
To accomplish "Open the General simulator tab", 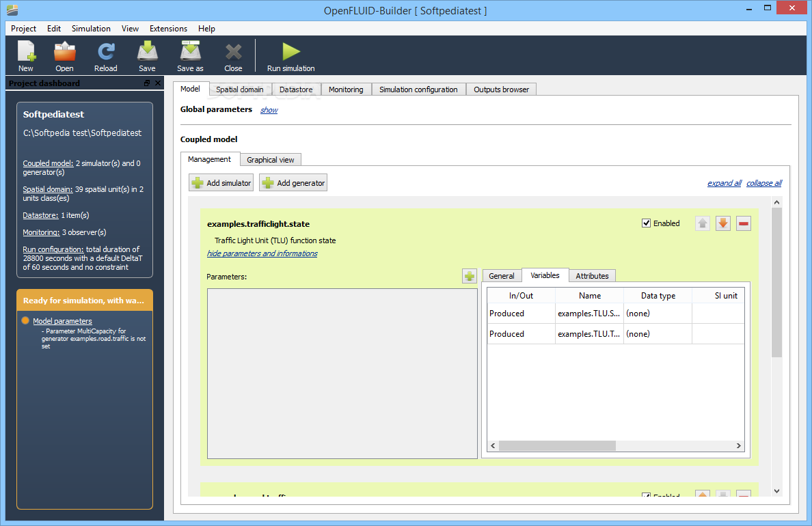I will 501,276.
